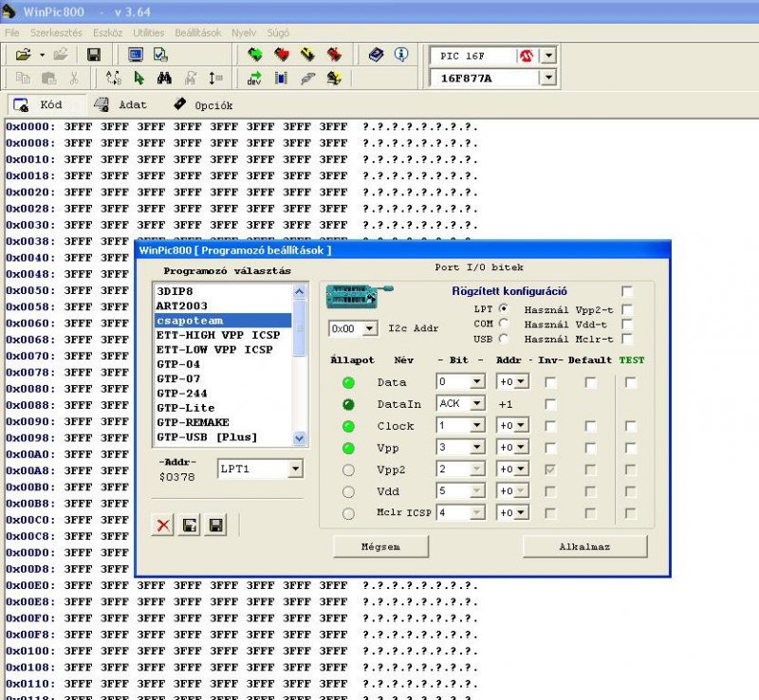Click the checkmark document icon in toolbar
The height and width of the screenshot is (700, 759).
click(x=160, y=55)
